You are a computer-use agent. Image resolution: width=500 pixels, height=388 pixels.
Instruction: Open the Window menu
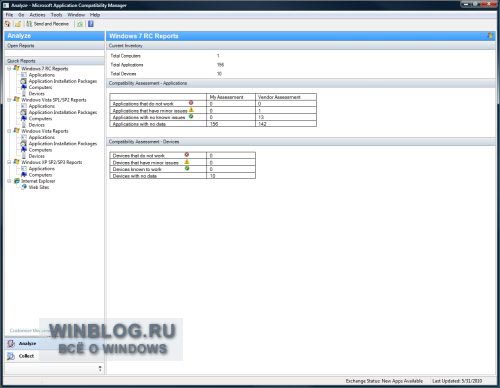[x=76, y=15]
